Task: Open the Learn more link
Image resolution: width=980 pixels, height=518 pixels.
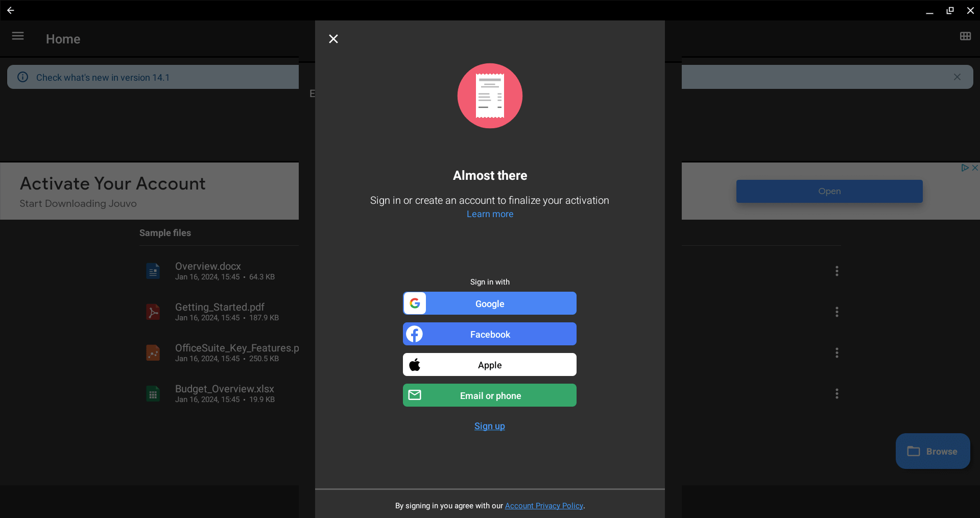Action: (x=490, y=214)
